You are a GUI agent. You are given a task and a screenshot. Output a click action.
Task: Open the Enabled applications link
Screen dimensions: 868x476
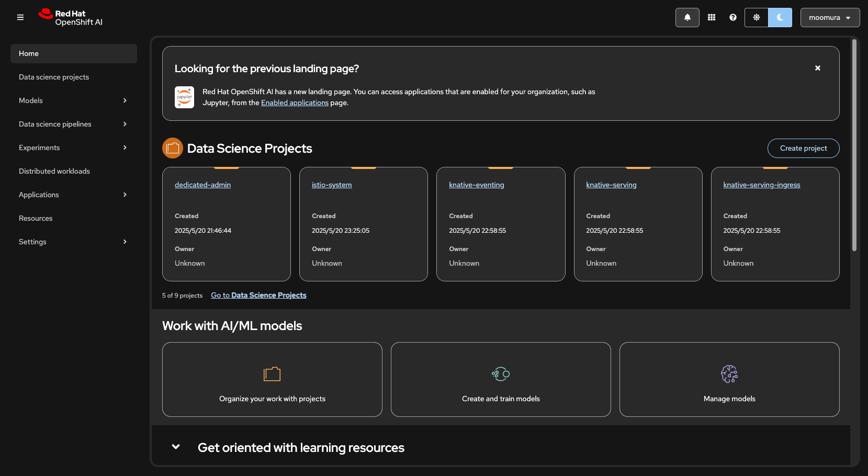(x=295, y=103)
